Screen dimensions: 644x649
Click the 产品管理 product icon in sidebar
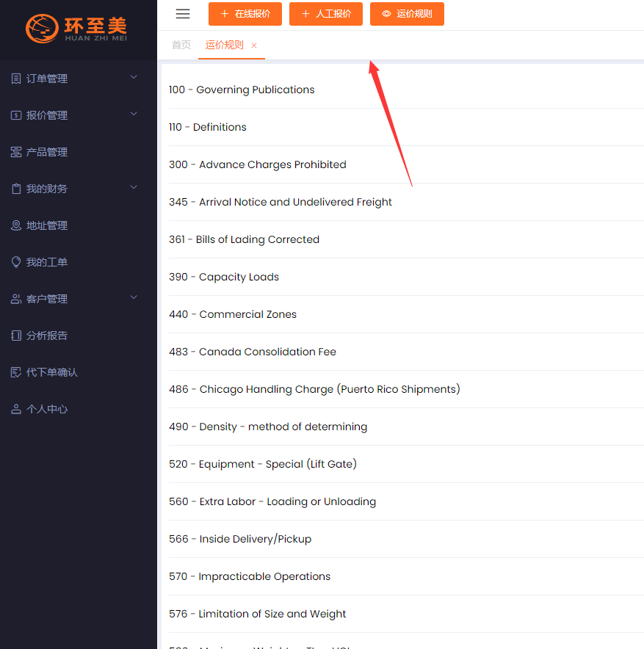(16, 152)
